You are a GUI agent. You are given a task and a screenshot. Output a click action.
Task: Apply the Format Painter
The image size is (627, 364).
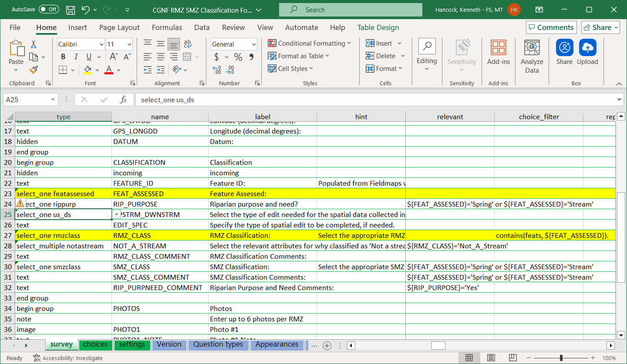pyautogui.click(x=33, y=70)
